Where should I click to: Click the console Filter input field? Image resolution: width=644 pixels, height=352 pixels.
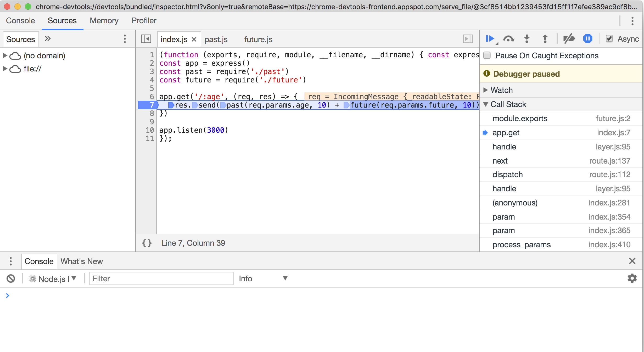[161, 278]
